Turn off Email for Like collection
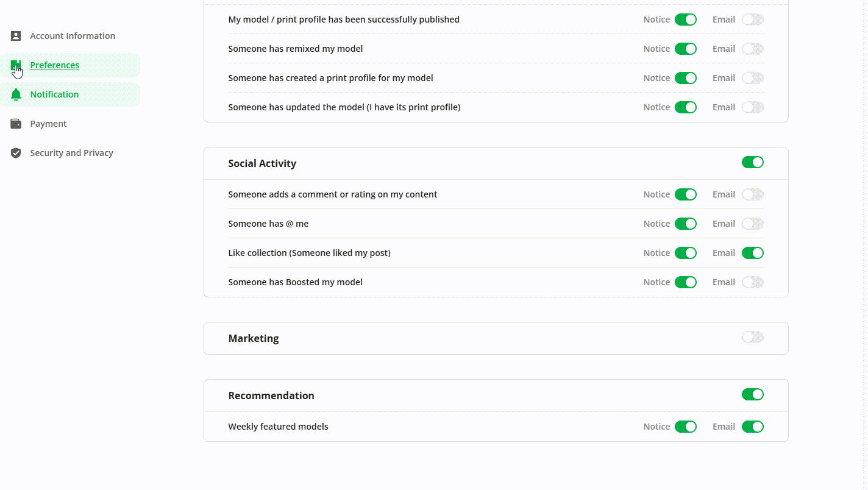Image resolution: width=868 pixels, height=490 pixels. 752,253
